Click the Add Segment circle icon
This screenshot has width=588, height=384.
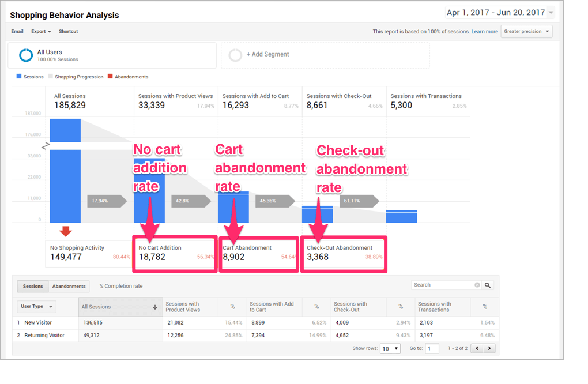(x=235, y=55)
